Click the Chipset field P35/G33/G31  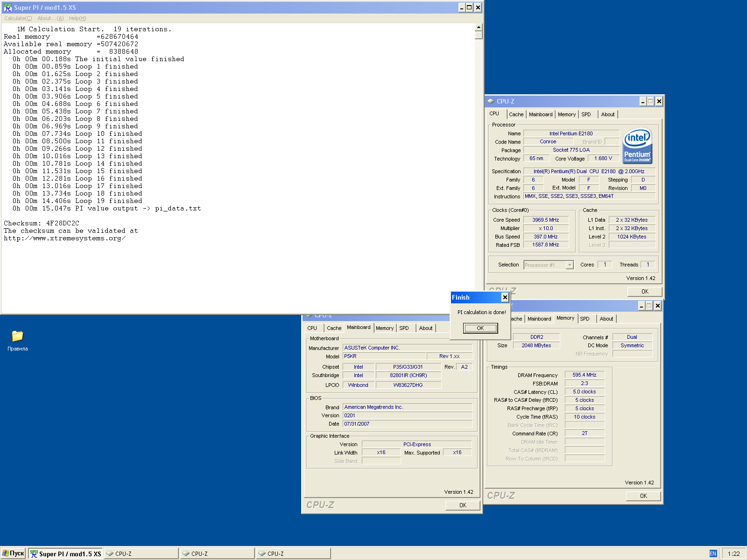(x=408, y=367)
